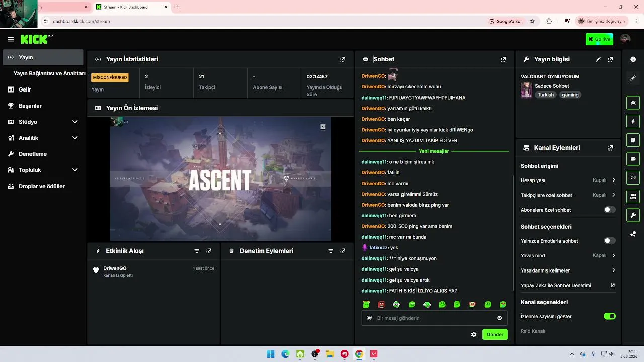Show hidden system tray icons
Screen dimensions: 644x362
point(572,354)
